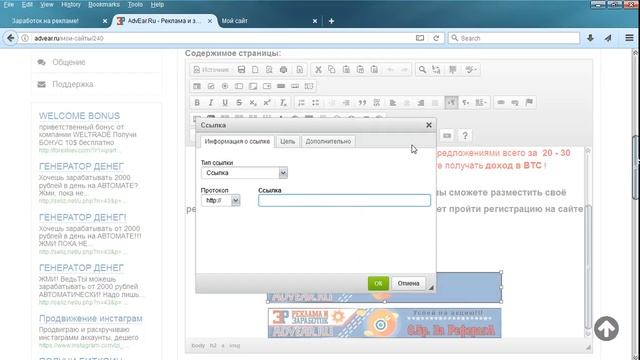
Task: Insert a selection field form element icon
Action: pos(267,86)
